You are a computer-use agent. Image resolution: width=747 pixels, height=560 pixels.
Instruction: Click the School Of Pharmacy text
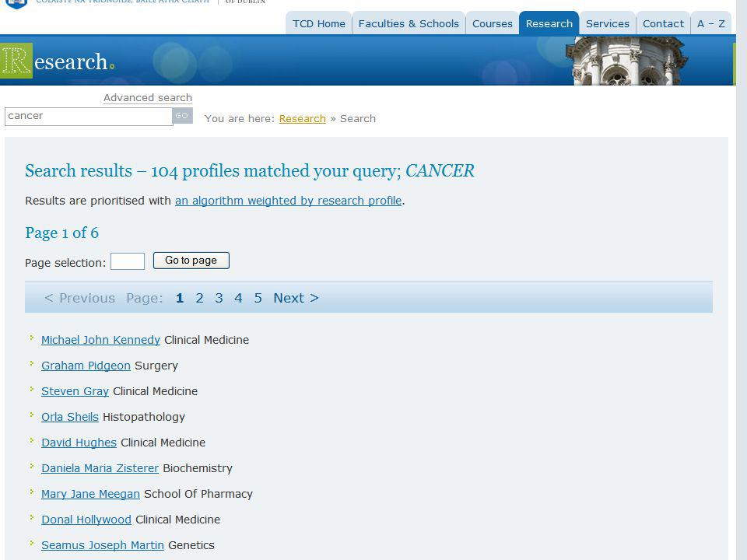pos(198,495)
